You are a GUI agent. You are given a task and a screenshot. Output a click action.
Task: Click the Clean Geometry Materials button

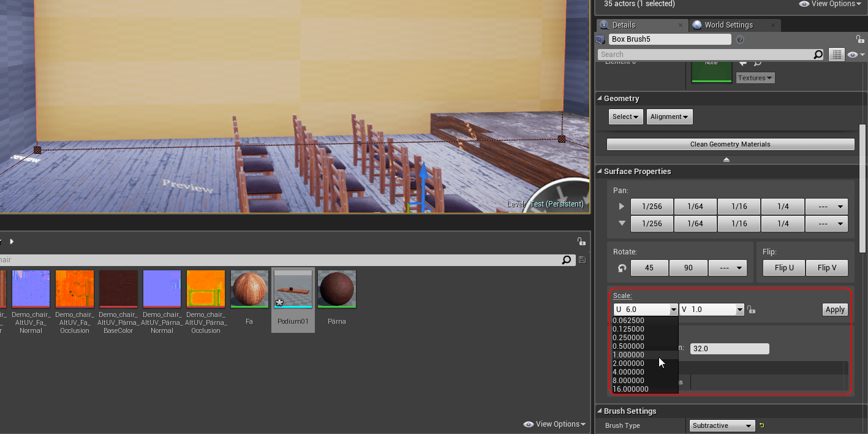pyautogui.click(x=730, y=145)
